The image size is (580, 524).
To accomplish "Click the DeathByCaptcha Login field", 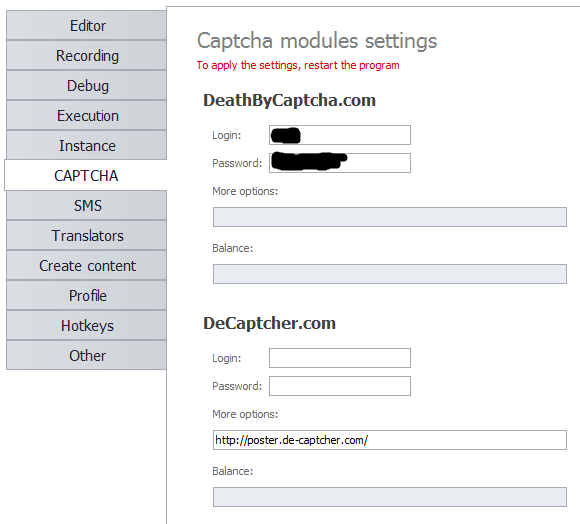I will point(340,135).
